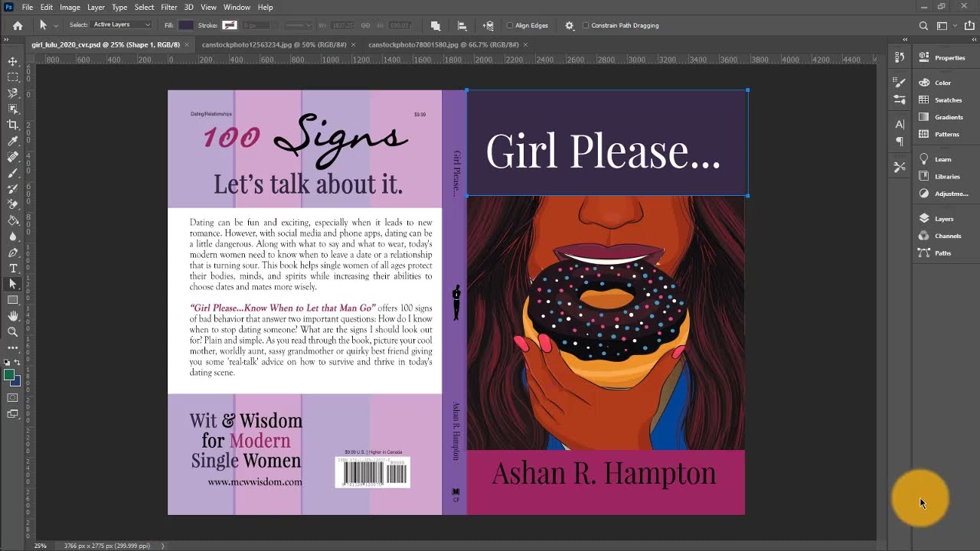Select the Hand tool
980x551 pixels.
click(x=12, y=316)
